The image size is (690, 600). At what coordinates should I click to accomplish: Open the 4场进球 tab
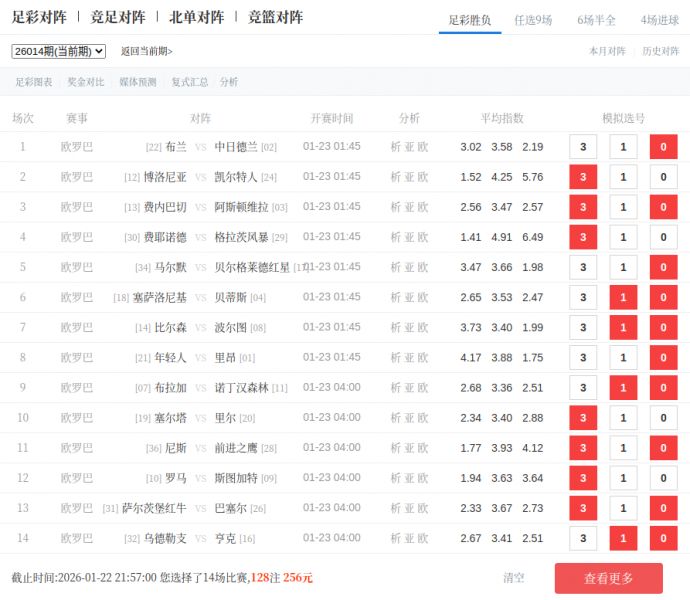(659, 20)
